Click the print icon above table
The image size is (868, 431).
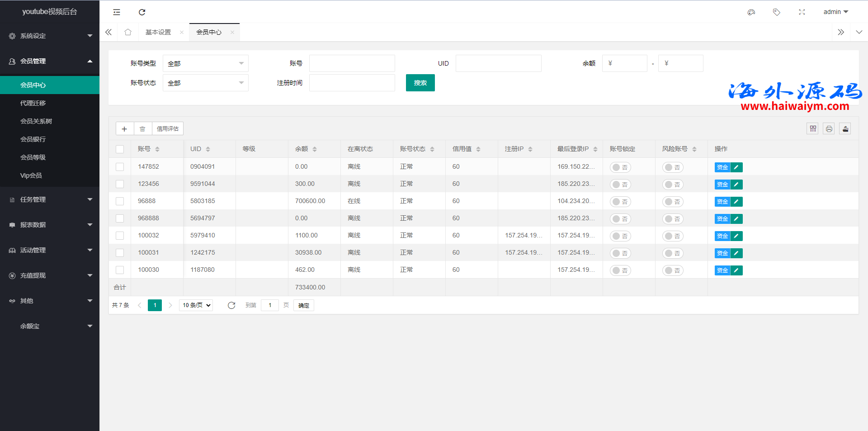click(x=829, y=129)
